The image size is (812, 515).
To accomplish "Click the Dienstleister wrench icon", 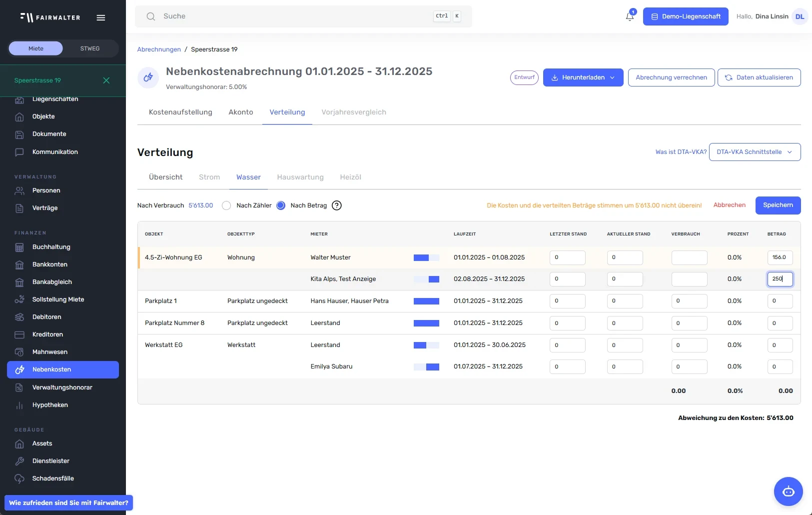I will [19, 461].
